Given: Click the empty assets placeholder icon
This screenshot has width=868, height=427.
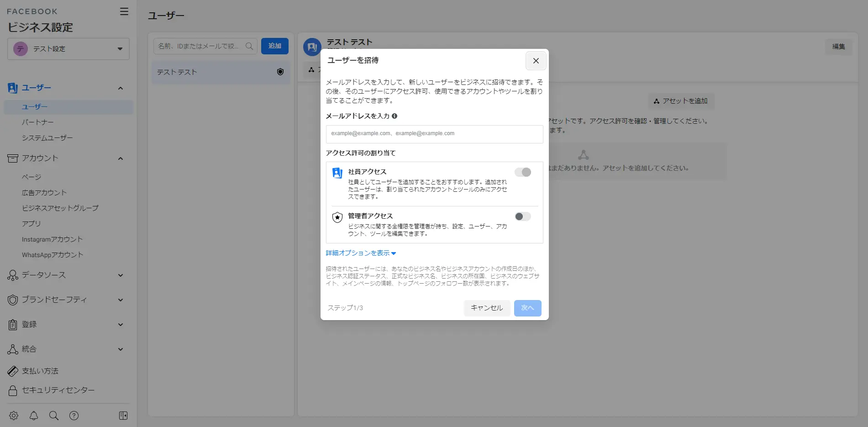Looking at the screenshot, I should point(584,155).
